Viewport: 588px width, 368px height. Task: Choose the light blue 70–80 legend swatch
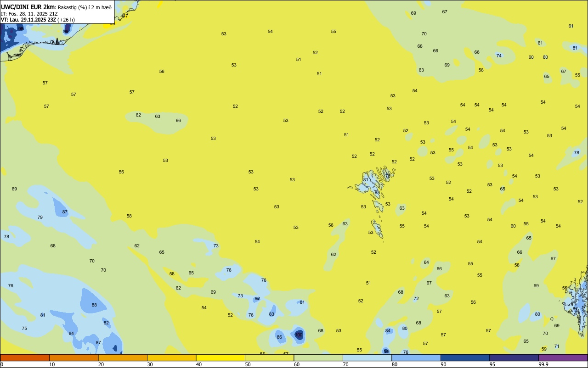[367, 357]
